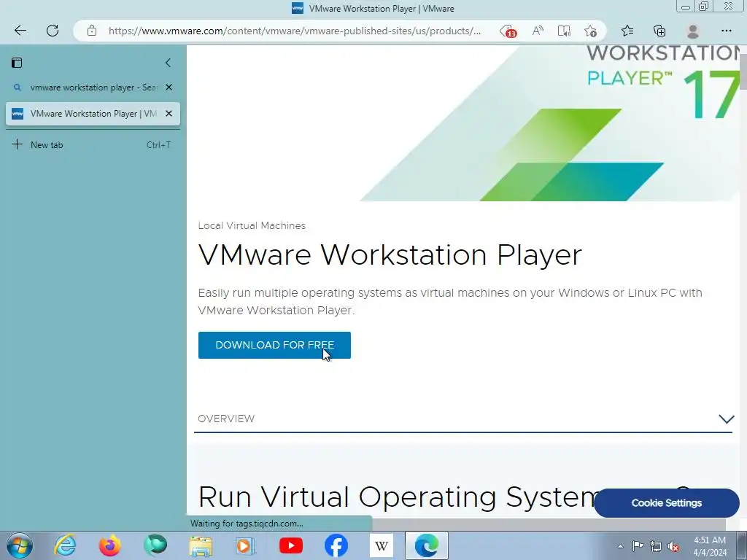The image size is (747, 560).
Task: Select Microsoft Edge taskbar button
Action: pos(427,545)
